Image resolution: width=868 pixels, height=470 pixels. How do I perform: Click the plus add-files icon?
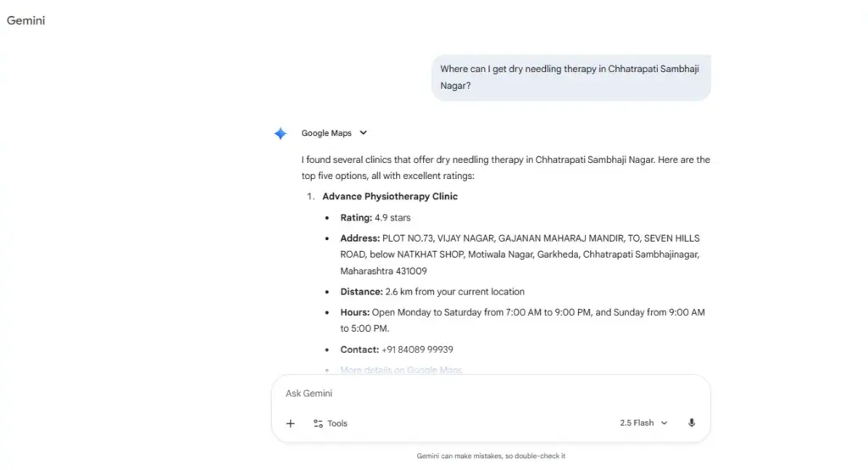(x=291, y=423)
